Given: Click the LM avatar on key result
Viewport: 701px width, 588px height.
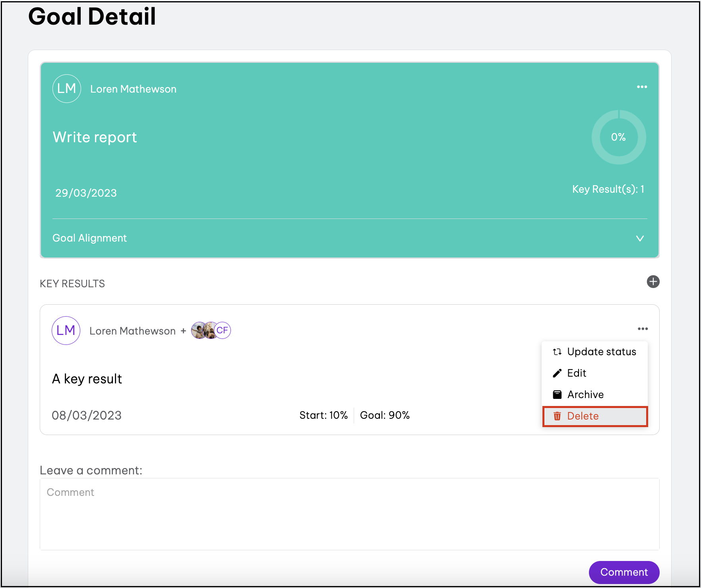Looking at the screenshot, I should 66,331.
